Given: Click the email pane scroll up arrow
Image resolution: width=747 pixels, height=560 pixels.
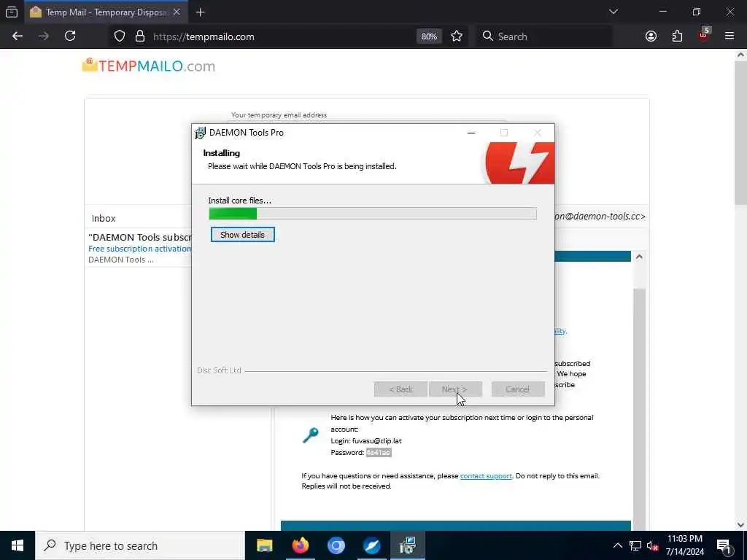Looking at the screenshot, I should click(x=639, y=257).
